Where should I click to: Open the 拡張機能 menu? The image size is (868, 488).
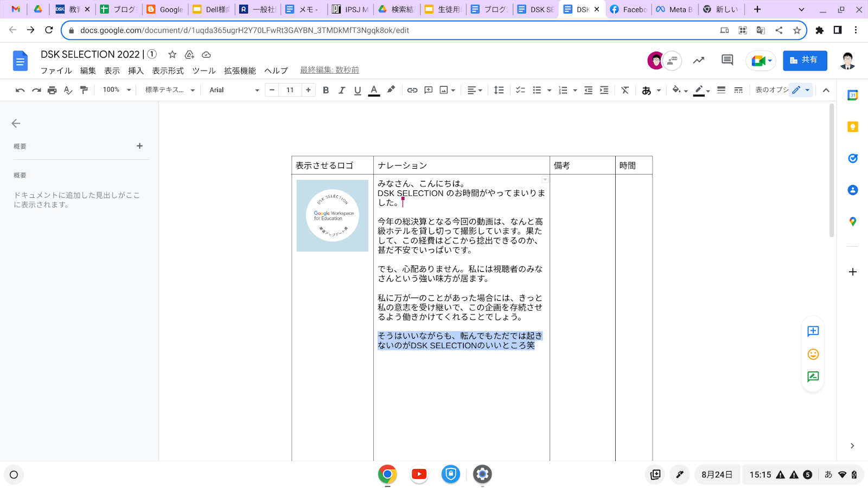[240, 70]
